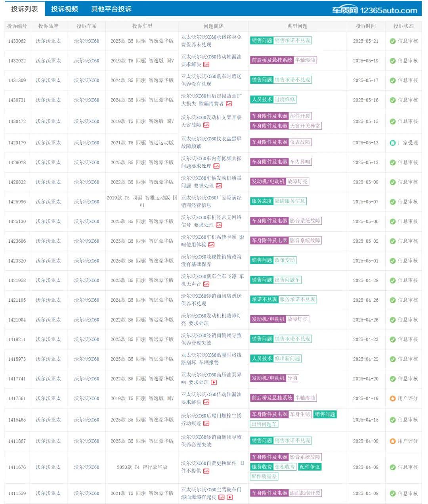Switch to the 投诉视频 tab
Screen dimensions: 428x504
[x=65, y=9]
